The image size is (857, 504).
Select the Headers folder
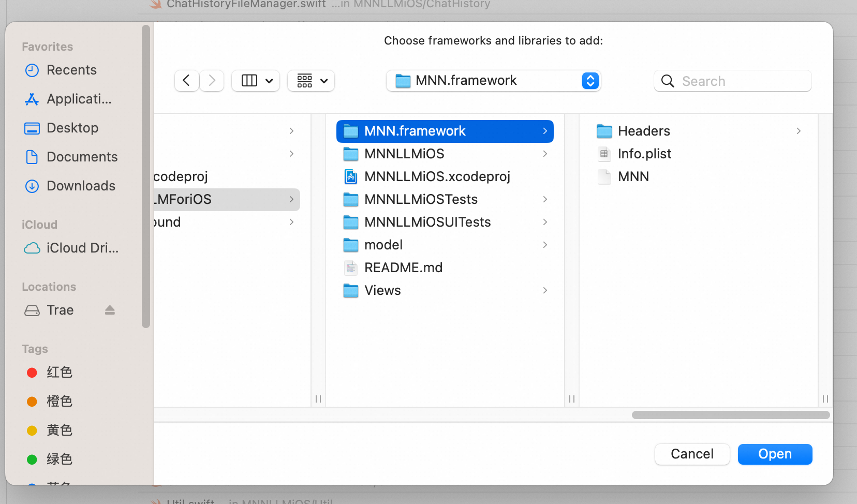point(699,131)
